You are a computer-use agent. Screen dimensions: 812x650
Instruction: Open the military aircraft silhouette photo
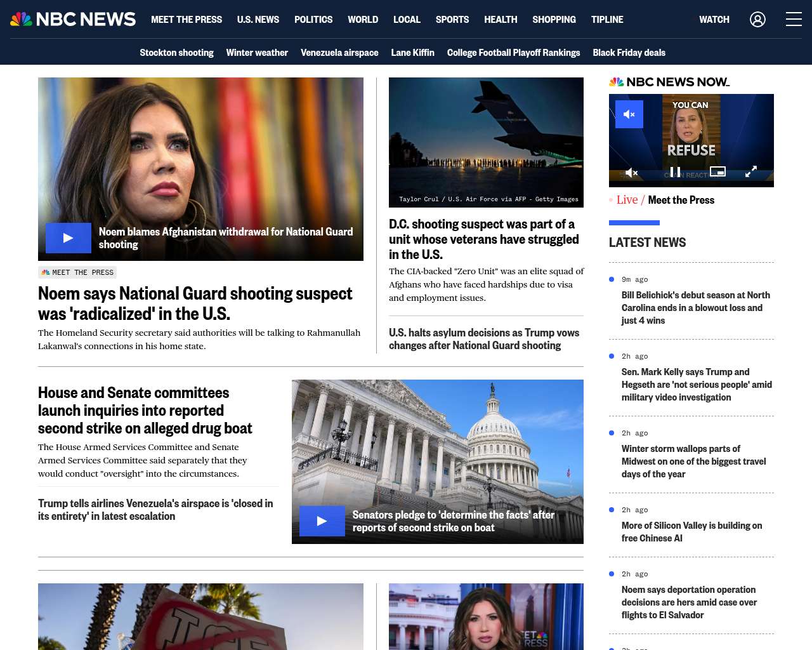coord(486,142)
